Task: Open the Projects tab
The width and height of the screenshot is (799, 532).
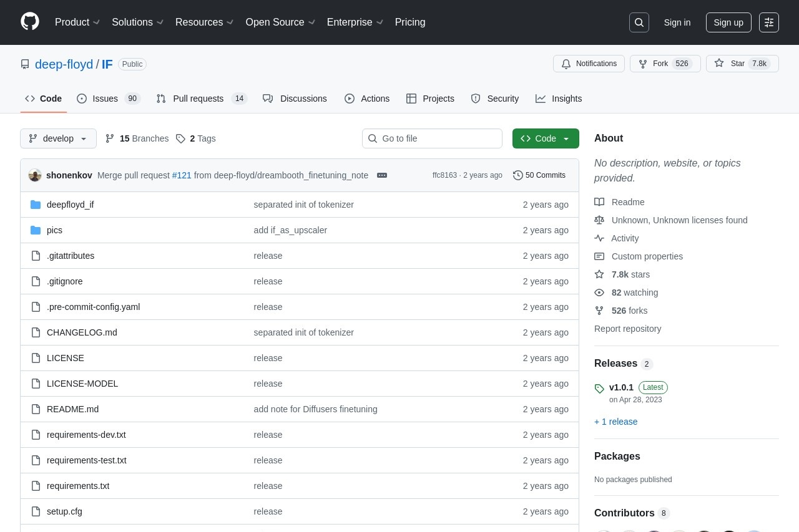Action: tap(430, 99)
